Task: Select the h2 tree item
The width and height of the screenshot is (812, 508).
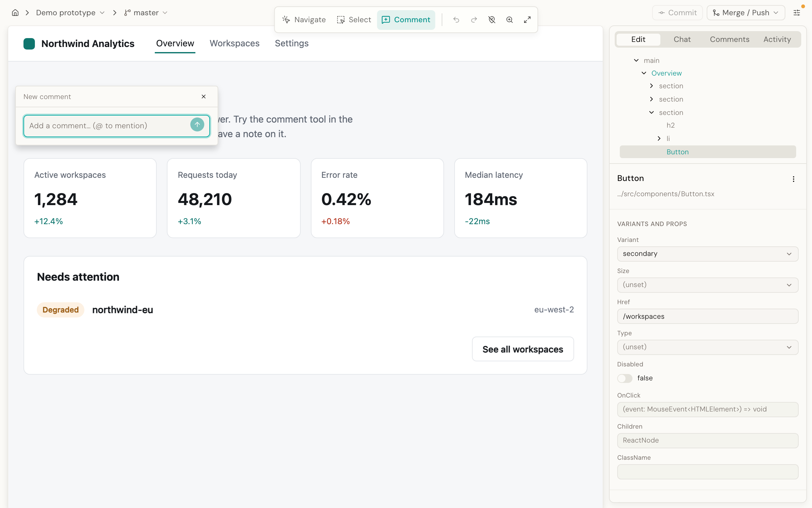Action: click(x=671, y=125)
